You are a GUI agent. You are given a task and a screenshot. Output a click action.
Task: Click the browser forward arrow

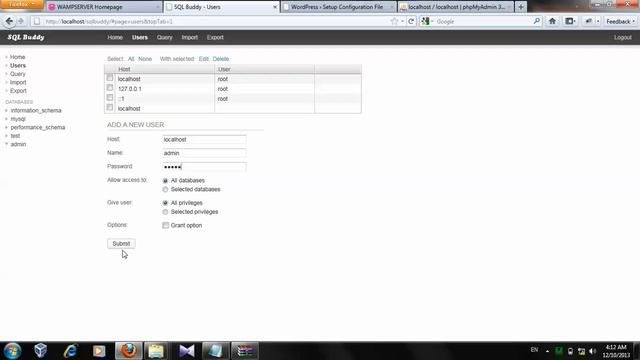pyautogui.click(x=21, y=21)
